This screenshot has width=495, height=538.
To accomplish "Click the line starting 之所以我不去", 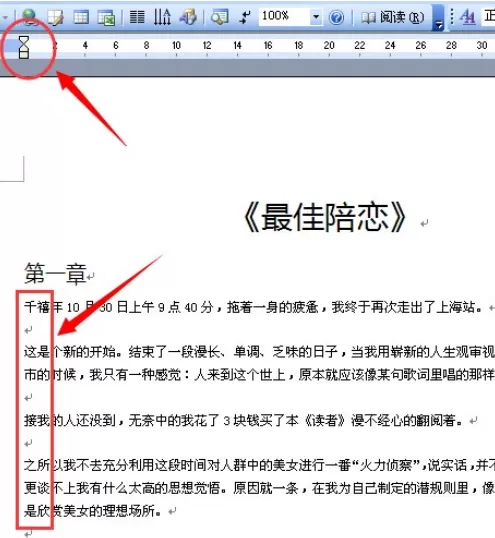I will (x=259, y=465).
